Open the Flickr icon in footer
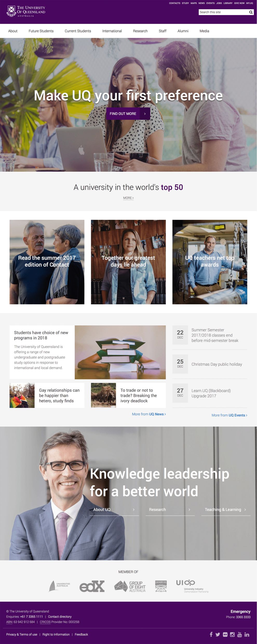Viewport: 257px width, 644px height. pos(225,634)
